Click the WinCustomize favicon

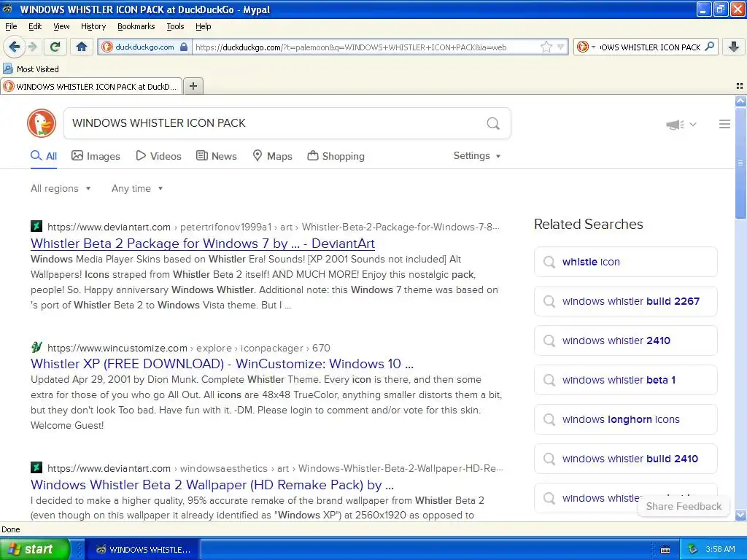click(36, 347)
